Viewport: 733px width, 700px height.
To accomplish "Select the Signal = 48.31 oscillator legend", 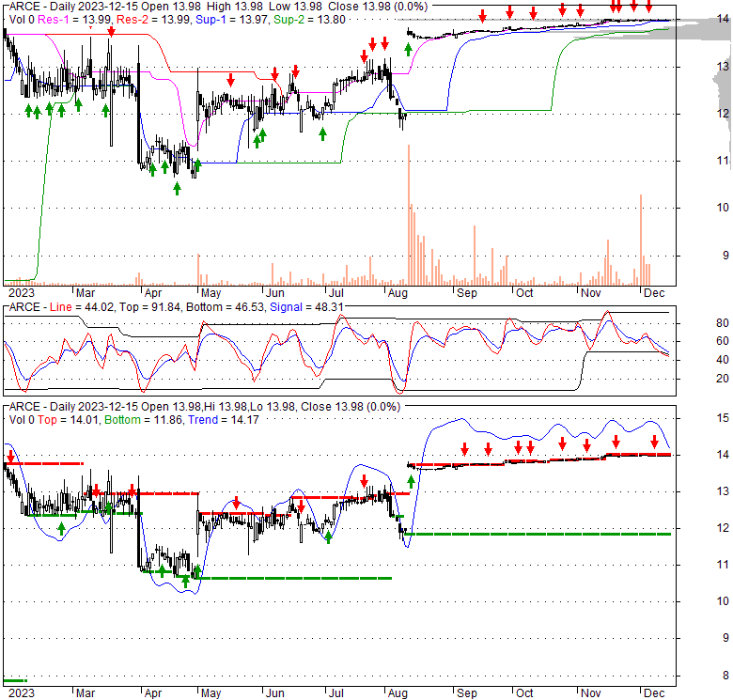I will pyautogui.click(x=306, y=307).
